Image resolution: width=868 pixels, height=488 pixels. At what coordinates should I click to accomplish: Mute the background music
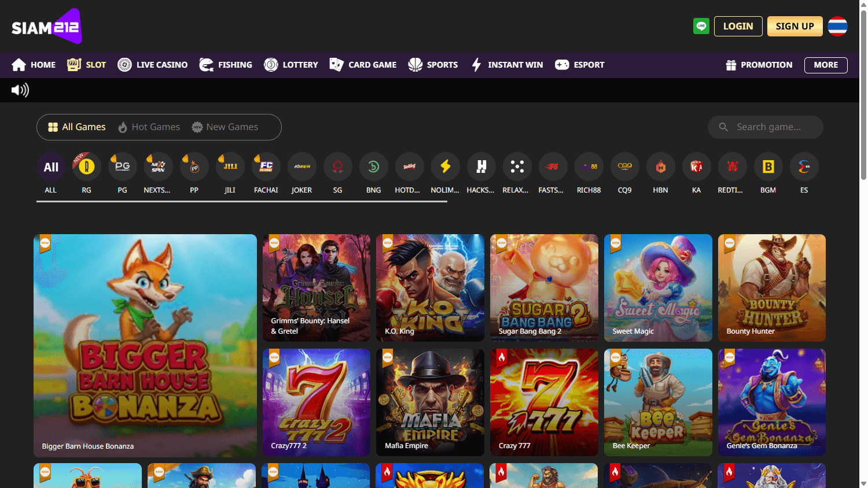tap(19, 90)
